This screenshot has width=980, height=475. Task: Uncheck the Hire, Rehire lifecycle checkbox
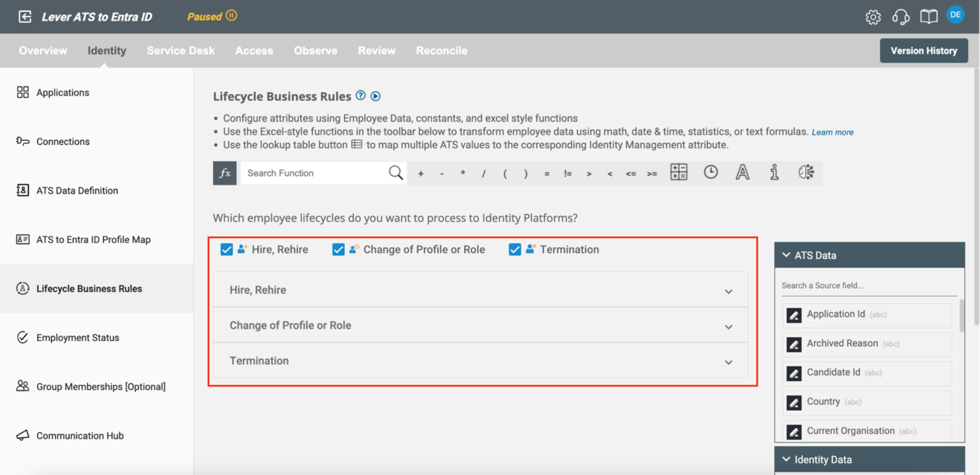(227, 249)
